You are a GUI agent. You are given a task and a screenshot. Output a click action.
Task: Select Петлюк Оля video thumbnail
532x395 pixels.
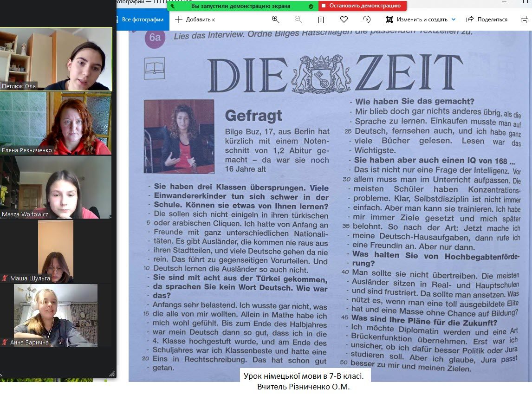[x=56, y=59]
